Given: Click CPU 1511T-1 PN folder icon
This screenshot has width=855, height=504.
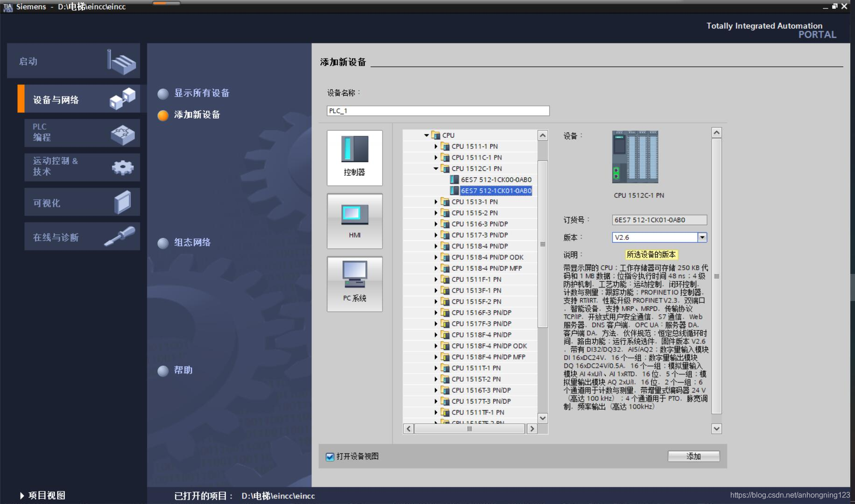Looking at the screenshot, I should [445, 368].
